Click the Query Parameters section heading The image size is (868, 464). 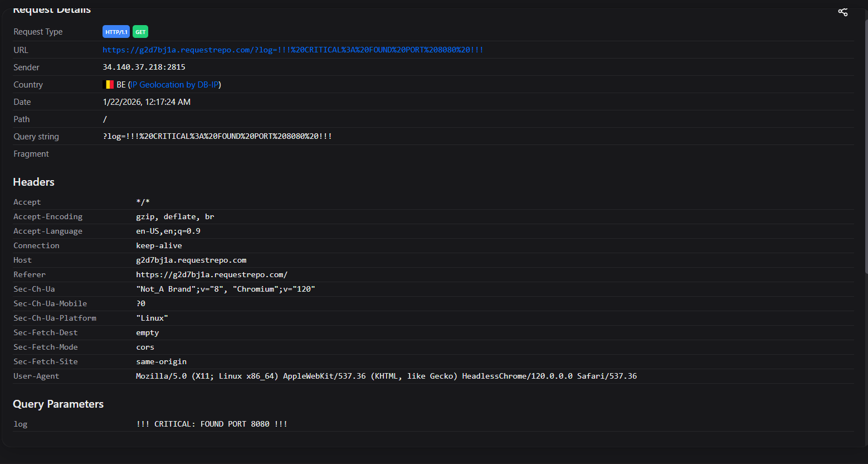(58, 404)
